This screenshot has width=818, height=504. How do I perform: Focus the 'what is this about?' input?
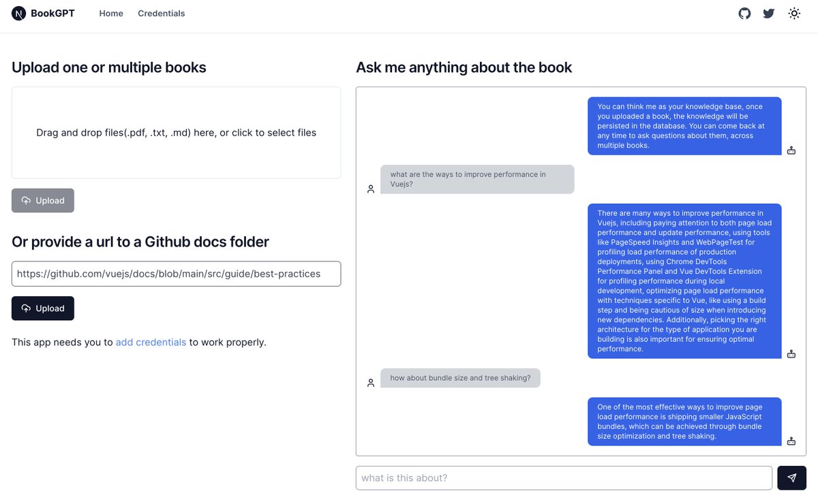click(564, 478)
